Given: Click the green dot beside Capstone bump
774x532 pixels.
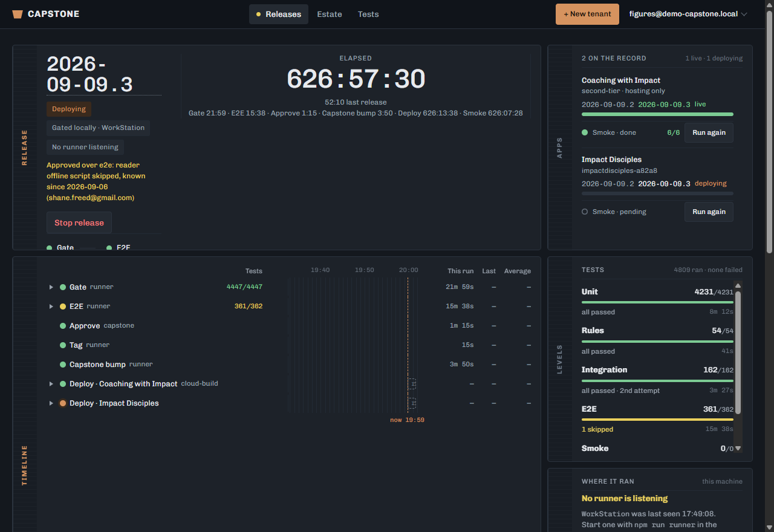Looking at the screenshot, I should coord(63,365).
